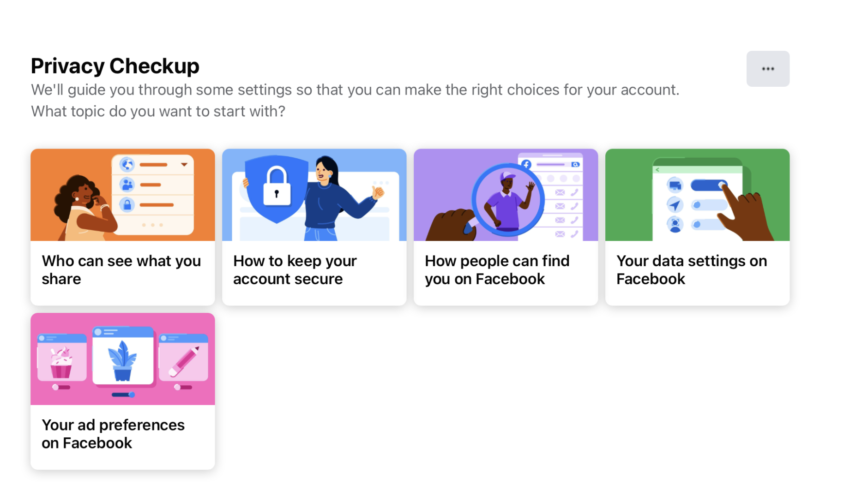Click the padlock icon on the blue shield
The image size is (868, 490).
click(276, 187)
